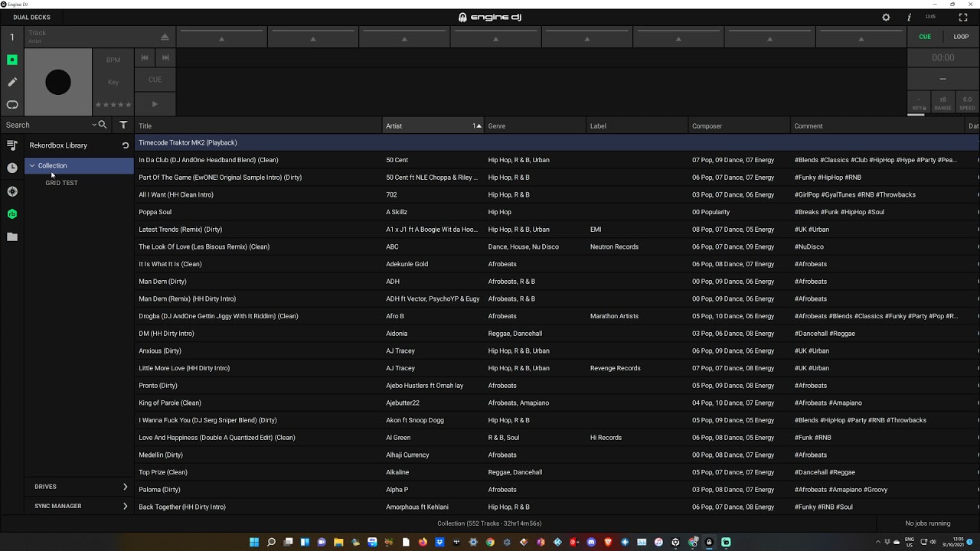
Task: Select the pencil edit icon
Action: 12,82
